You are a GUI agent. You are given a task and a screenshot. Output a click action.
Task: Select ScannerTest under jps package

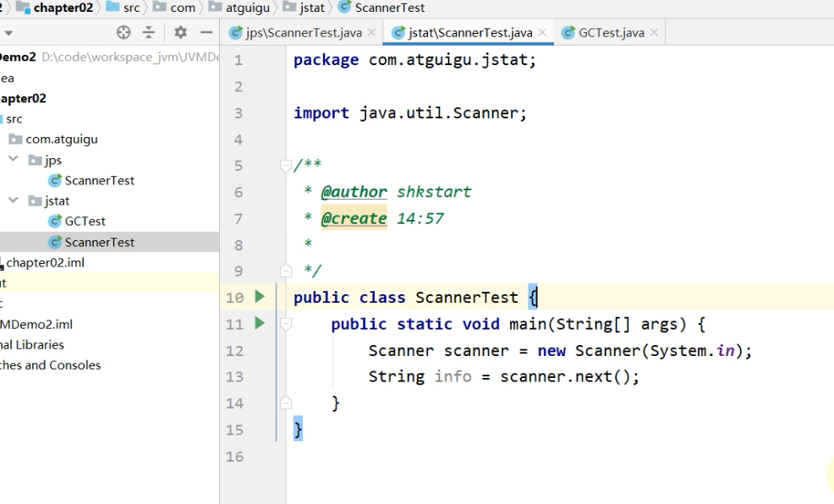point(100,181)
